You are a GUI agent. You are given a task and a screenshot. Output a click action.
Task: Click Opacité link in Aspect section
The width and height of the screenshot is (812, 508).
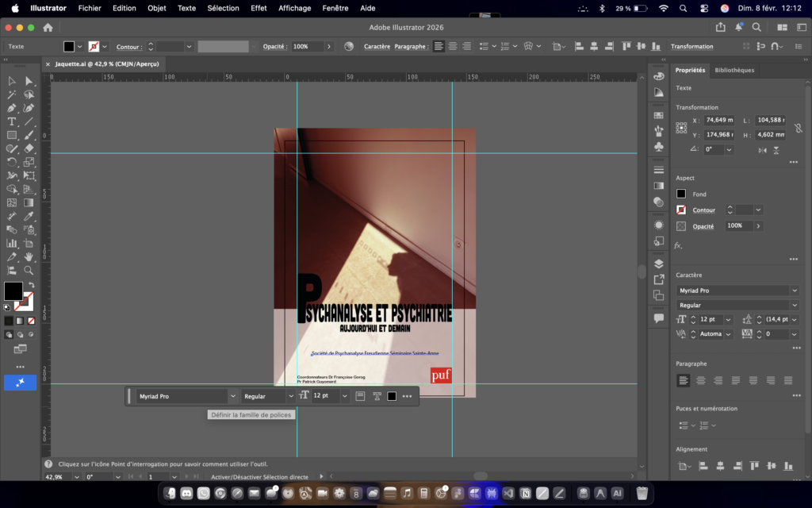[x=703, y=226]
